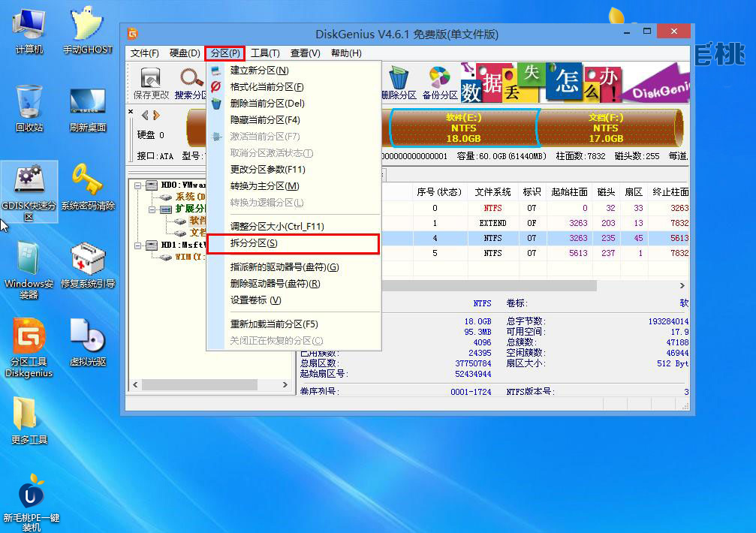The image size is (756, 533).
Task: Choose 调整分区大小(Ctrl_F11) menu entry
Action: click(294, 226)
